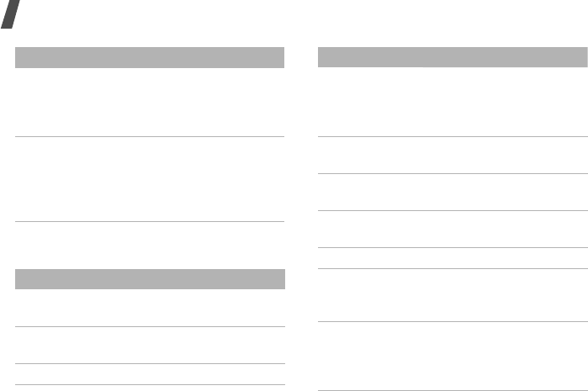This screenshot has width=588, height=391.
Task: Select the fourth row of right-column table
Action: tap(453, 229)
